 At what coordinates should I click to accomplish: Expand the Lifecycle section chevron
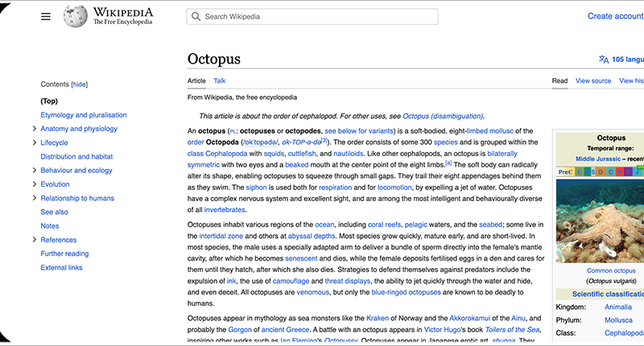pyautogui.click(x=34, y=142)
